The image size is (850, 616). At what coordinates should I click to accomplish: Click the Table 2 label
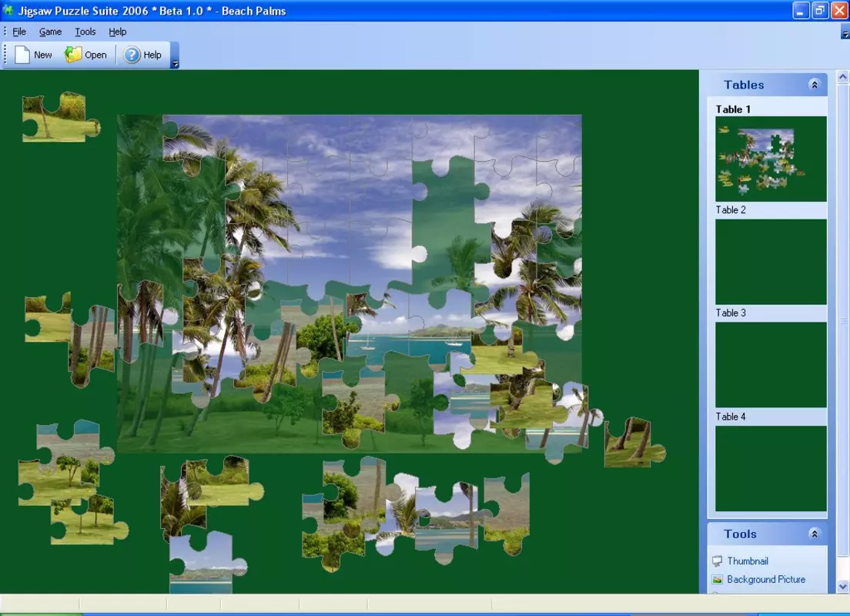[730, 210]
